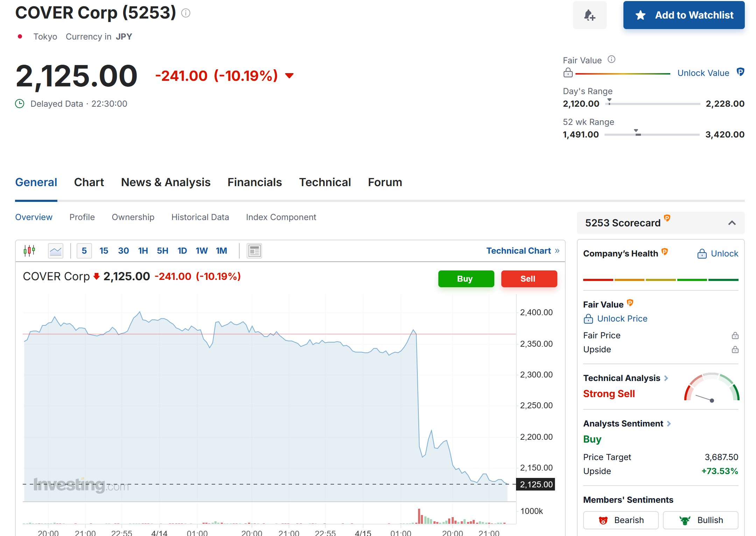756x536 pixels.
Task: Select the 1W chart interval
Action: tap(202, 251)
